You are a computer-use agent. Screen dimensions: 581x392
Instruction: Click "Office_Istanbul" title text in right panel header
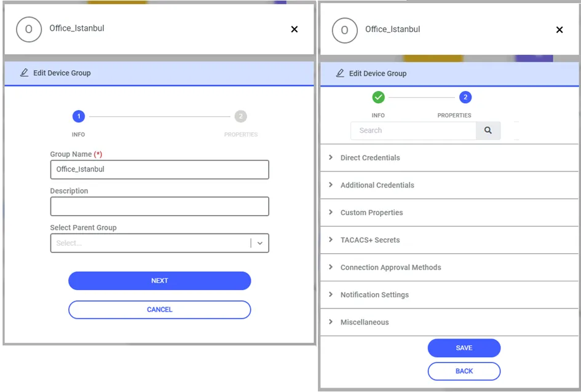click(392, 29)
